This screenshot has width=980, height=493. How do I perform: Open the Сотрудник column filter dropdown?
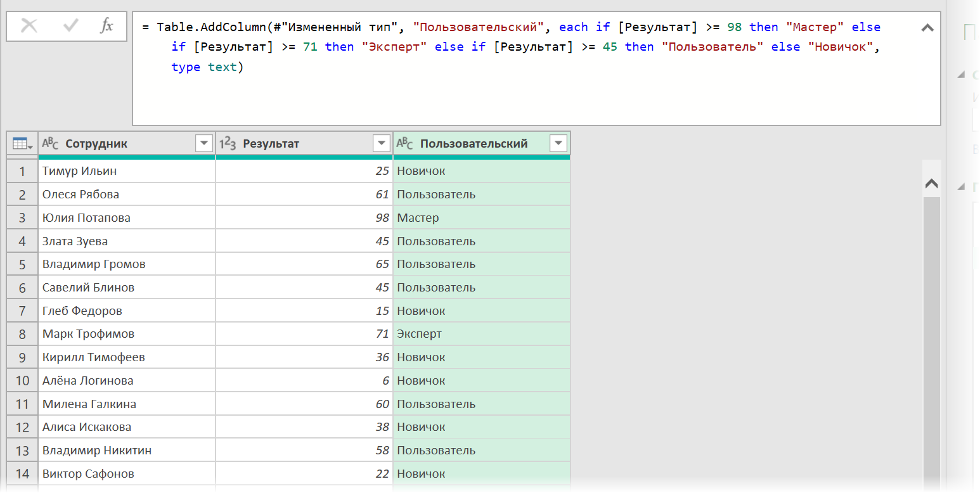click(204, 144)
